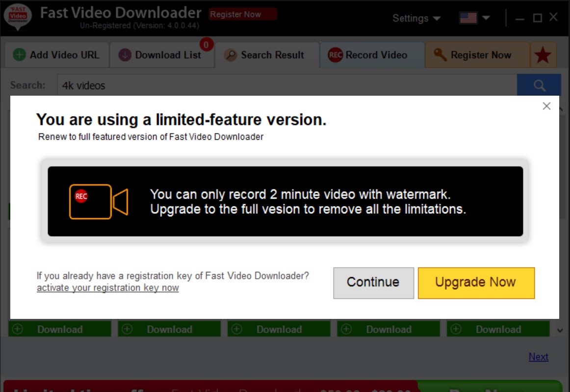
Task: Select the Search Result tab
Action: point(266,55)
